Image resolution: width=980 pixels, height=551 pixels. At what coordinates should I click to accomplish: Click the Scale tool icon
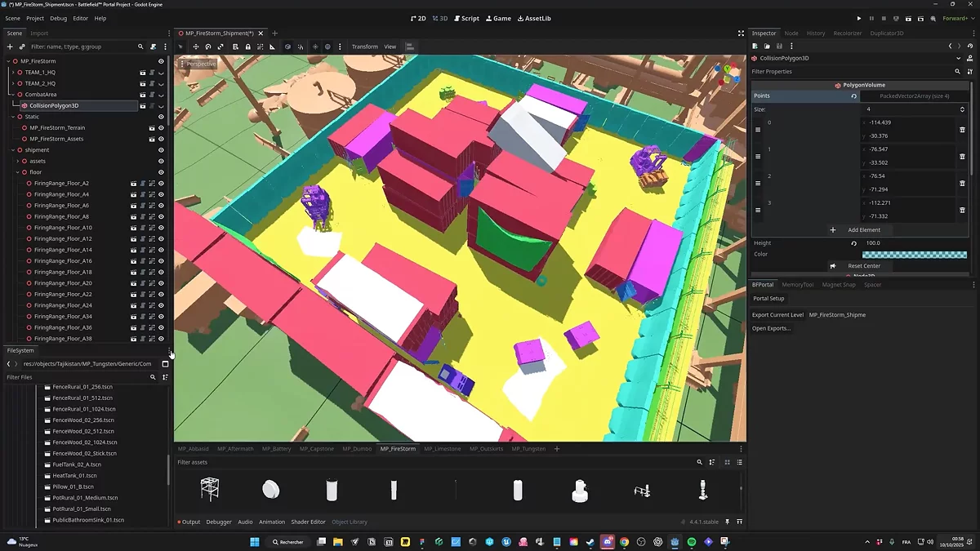click(220, 47)
